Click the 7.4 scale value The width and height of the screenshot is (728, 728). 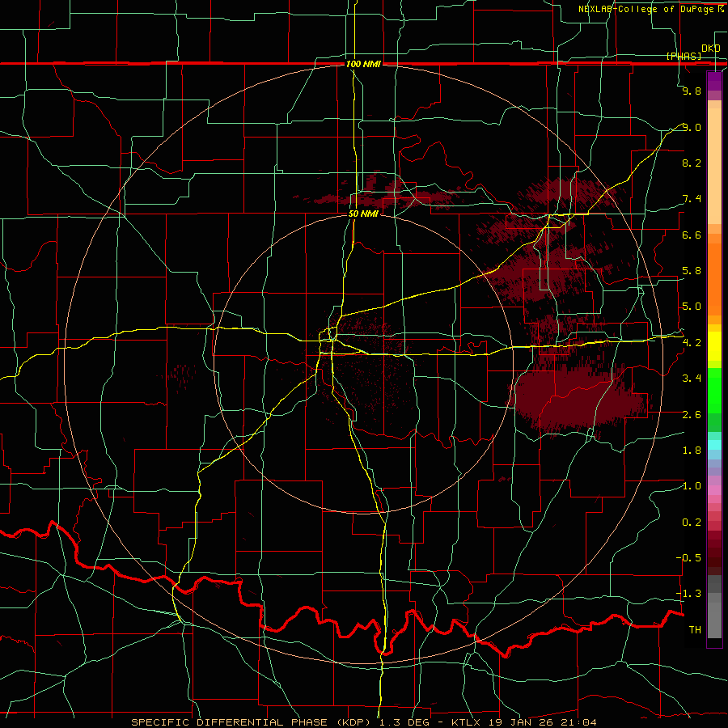pyautogui.click(x=692, y=199)
